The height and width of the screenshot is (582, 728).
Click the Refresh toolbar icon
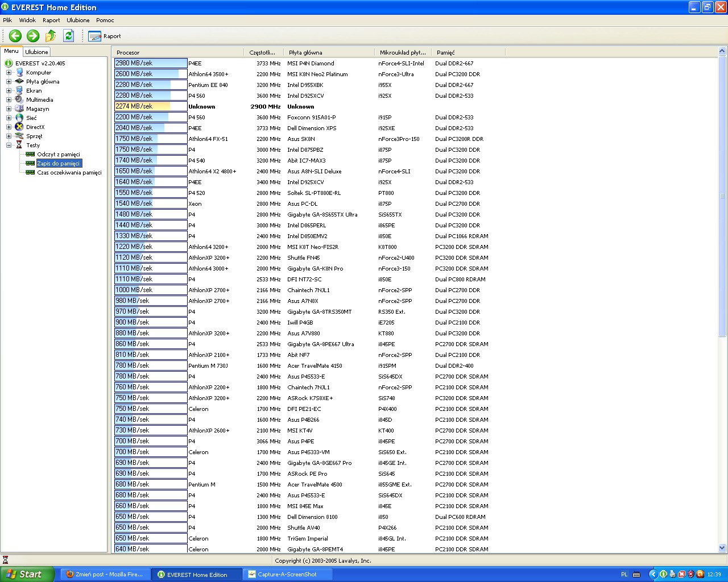(x=69, y=36)
